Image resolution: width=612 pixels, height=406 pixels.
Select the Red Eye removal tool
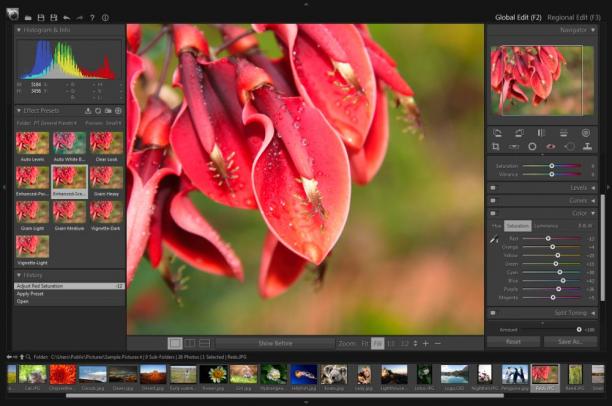click(x=551, y=147)
